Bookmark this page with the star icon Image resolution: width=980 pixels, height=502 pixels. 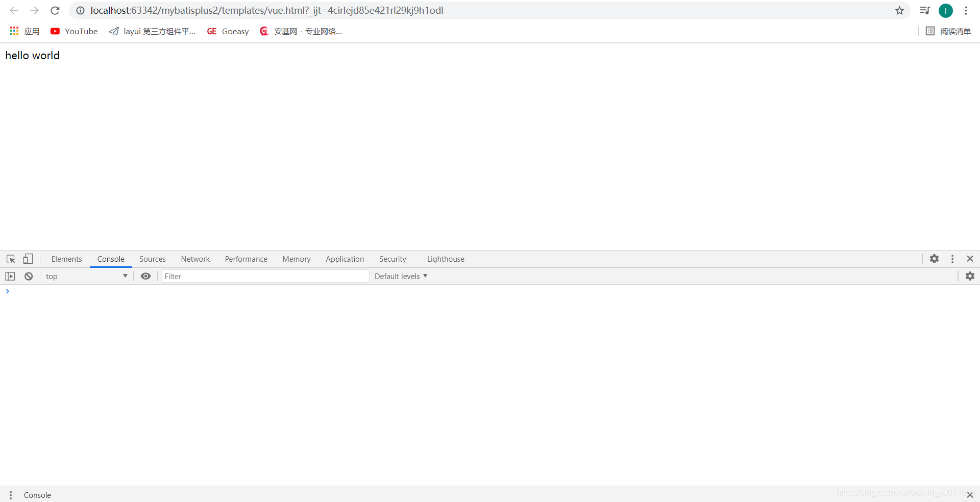(x=899, y=10)
